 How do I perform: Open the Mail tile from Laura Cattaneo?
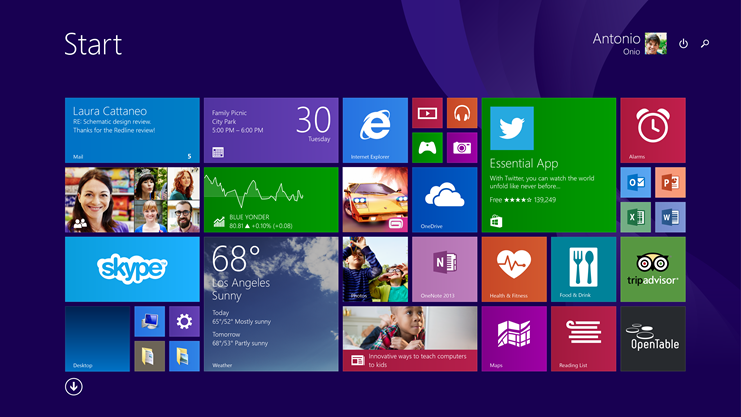click(132, 130)
